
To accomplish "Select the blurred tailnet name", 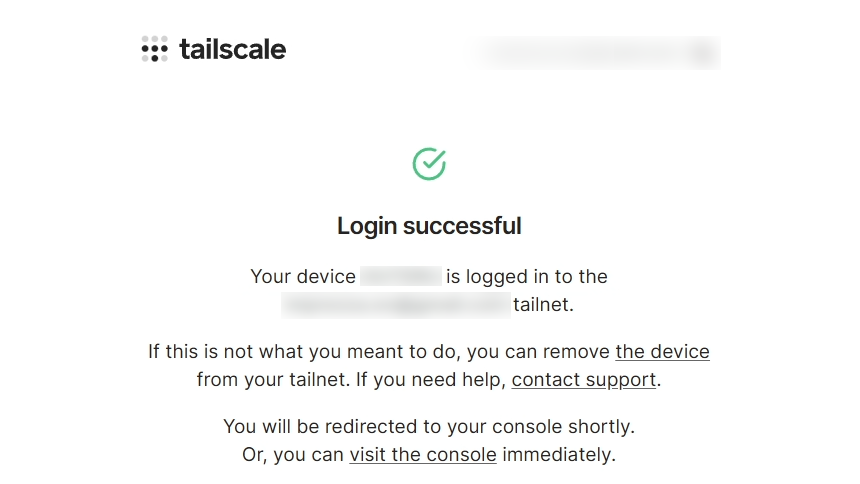I will coord(396,305).
